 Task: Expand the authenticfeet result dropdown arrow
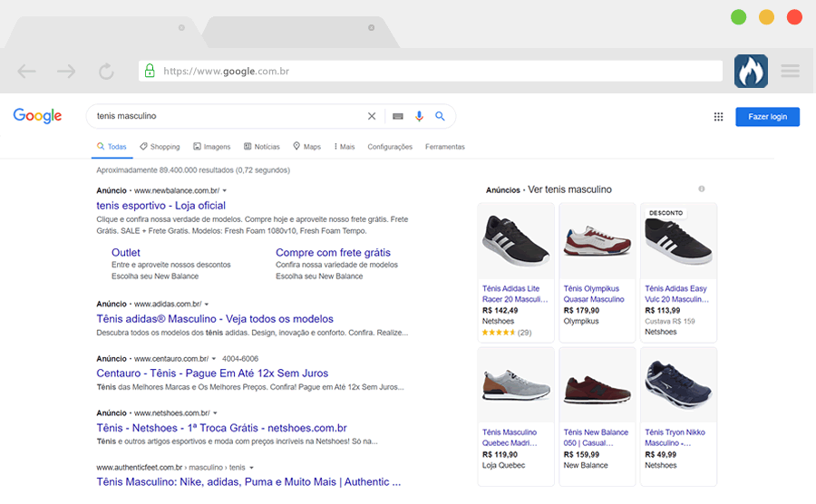coord(251,468)
